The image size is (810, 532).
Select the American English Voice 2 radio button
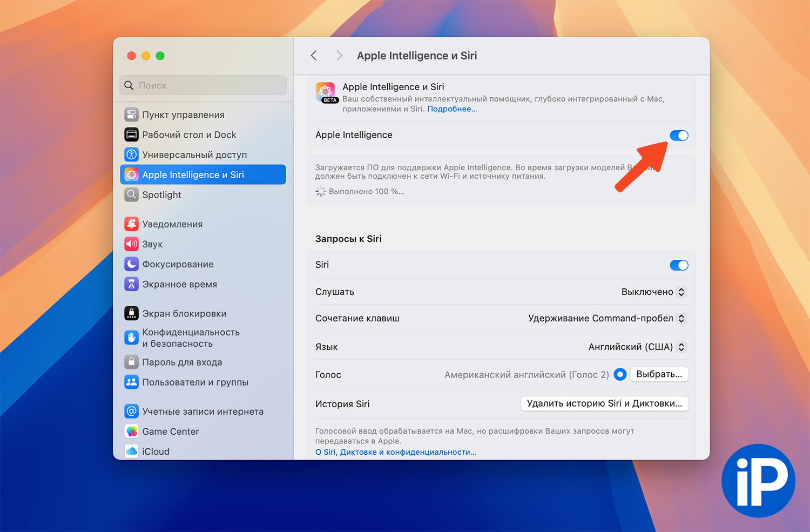click(620, 374)
